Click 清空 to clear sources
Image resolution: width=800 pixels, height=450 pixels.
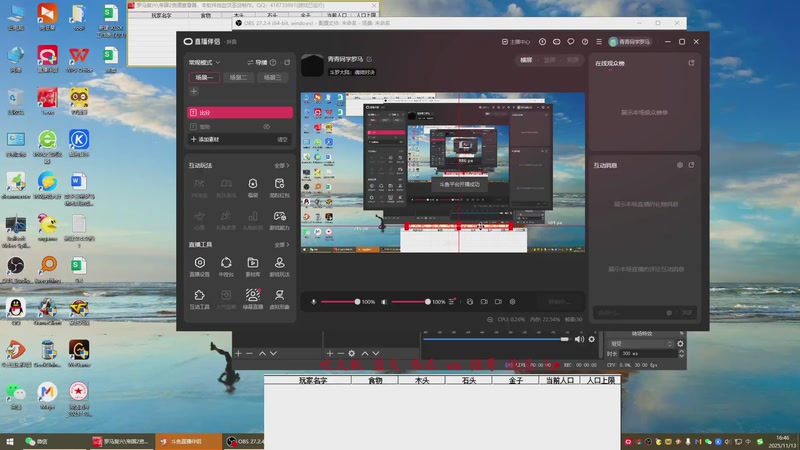coord(282,139)
